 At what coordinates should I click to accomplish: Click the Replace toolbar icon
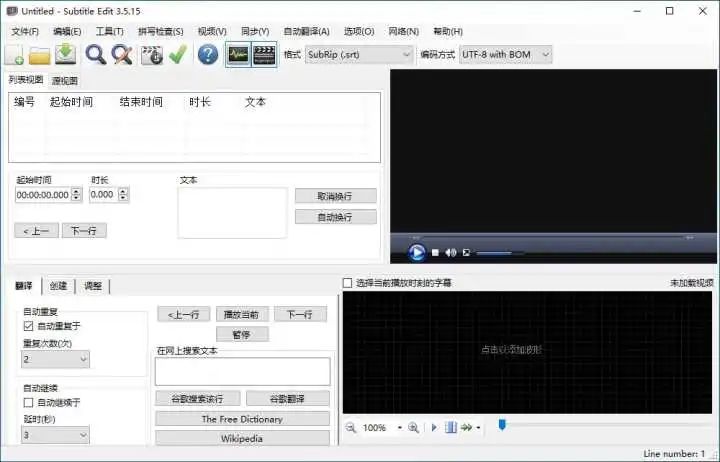coord(121,54)
